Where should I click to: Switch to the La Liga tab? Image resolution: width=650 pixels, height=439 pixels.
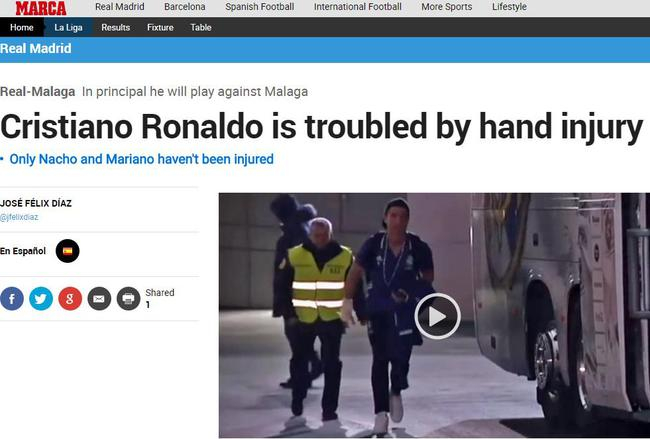pos(68,27)
